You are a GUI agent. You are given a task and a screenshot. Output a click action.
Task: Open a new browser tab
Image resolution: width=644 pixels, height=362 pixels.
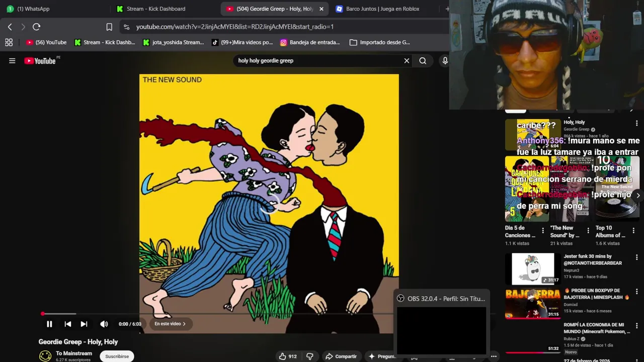[x=447, y=9]
